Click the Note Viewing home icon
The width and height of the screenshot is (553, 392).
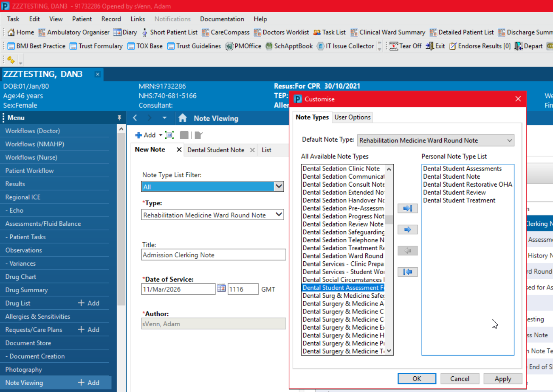pos(183,118)
